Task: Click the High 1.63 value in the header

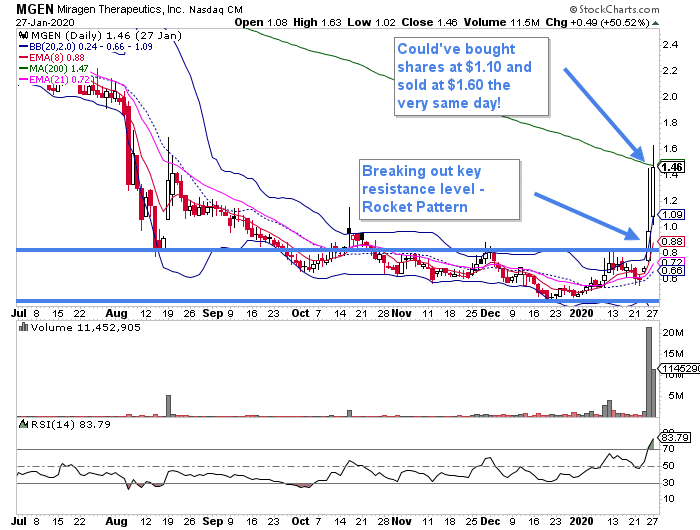Action: point(317,22)
